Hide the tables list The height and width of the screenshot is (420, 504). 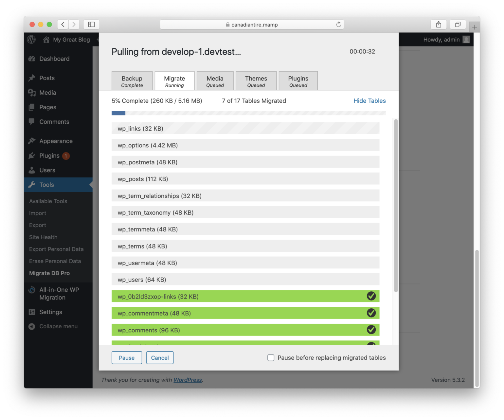[369, 101]
